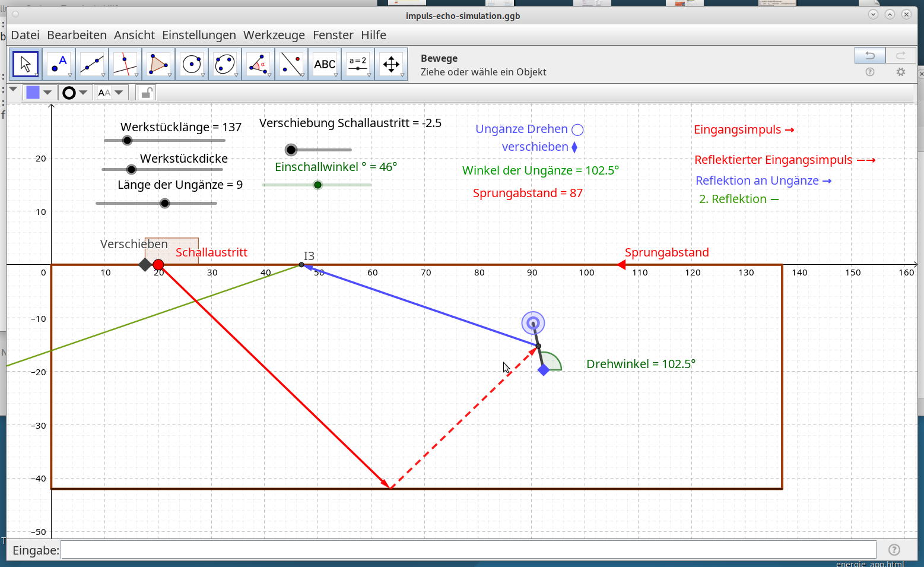Select the Move arrow tool
The image size is (924, 567).
pos(26,64)
